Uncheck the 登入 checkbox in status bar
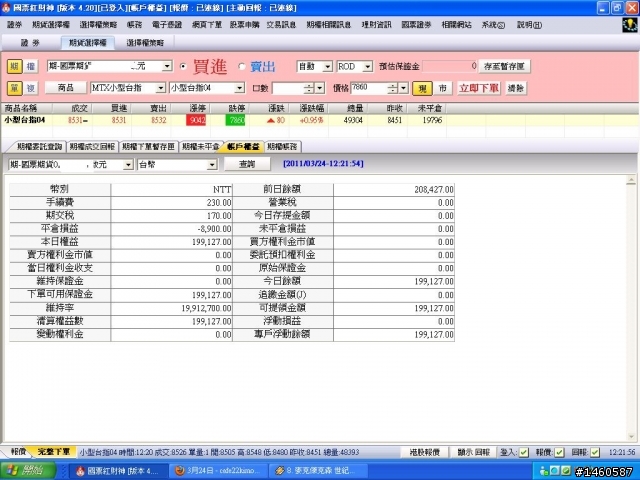Image resolution: width=640 pixels, height=480 pixels. (523, 452)
